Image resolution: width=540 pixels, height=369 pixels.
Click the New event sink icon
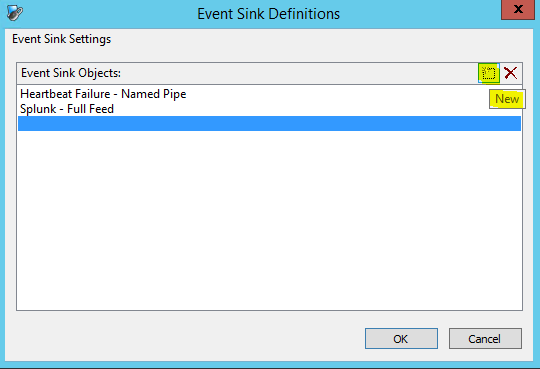pos(489,73)
